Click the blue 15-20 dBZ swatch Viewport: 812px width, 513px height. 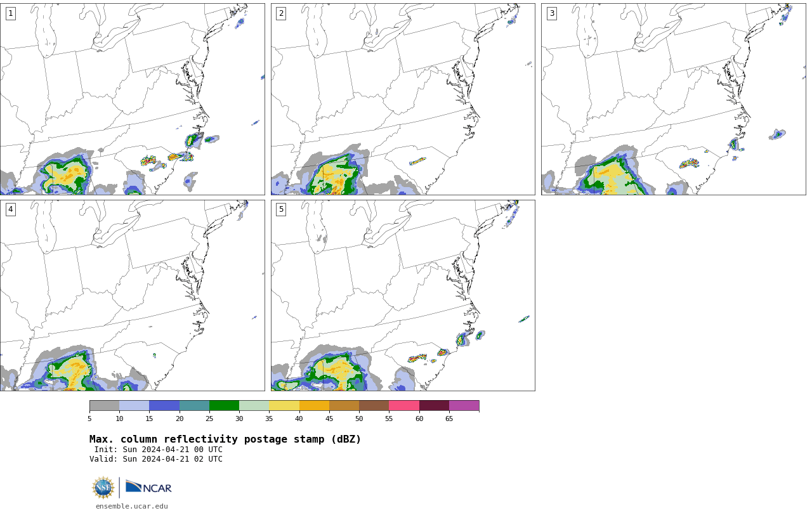[x=164, y=406]
